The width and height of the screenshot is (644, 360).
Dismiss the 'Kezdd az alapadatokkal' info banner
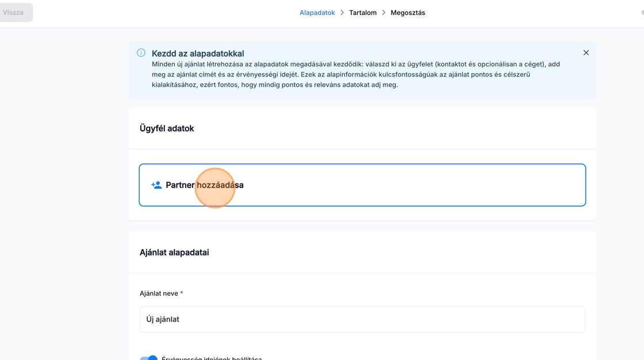click(586, 53)
